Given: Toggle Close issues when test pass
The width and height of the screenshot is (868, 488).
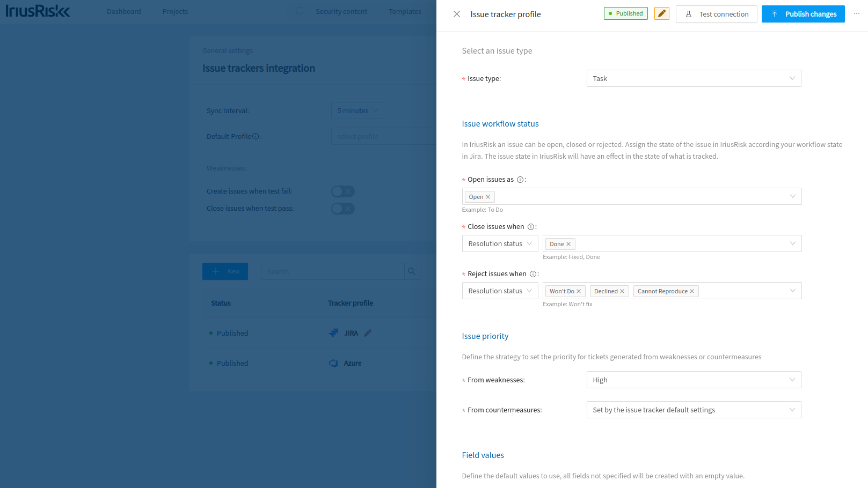Looking at the screenshot, I should click(x=342, y=209).
